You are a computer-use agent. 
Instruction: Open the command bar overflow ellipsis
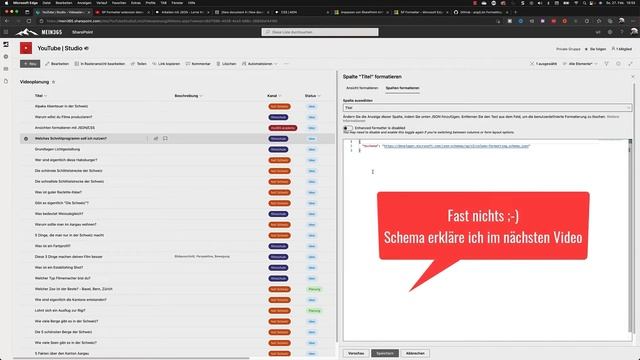click(286, 64)
